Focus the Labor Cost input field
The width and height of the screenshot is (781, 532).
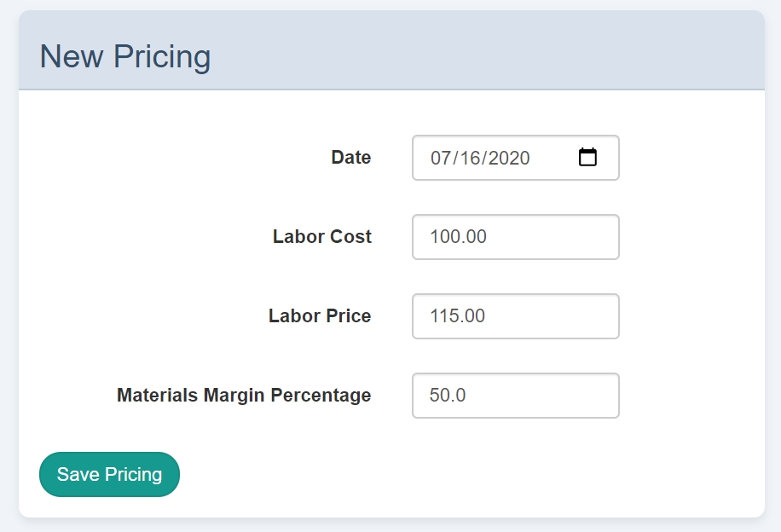coord(515,237)
